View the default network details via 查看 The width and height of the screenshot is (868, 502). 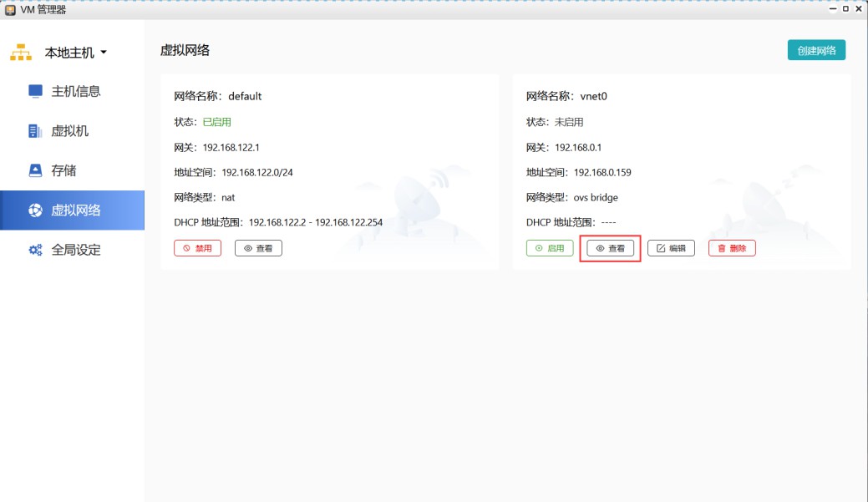coord(258,248)
